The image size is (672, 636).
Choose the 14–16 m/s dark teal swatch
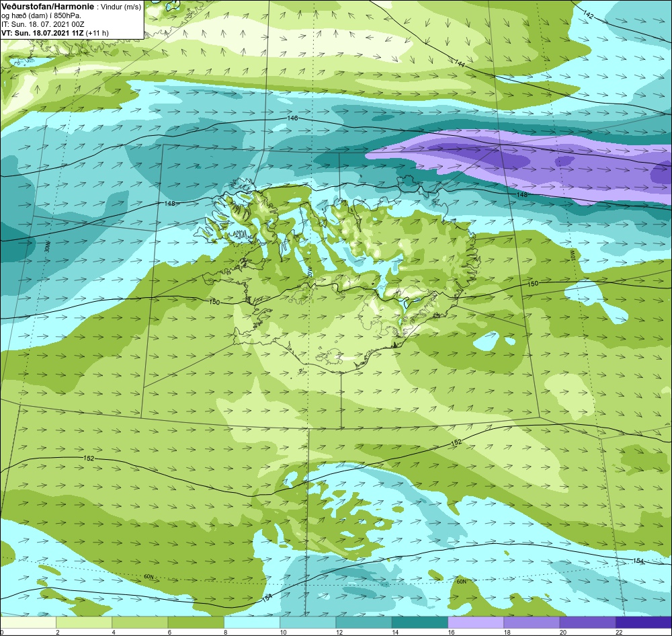pyautogui.click(x=419, y=622)
